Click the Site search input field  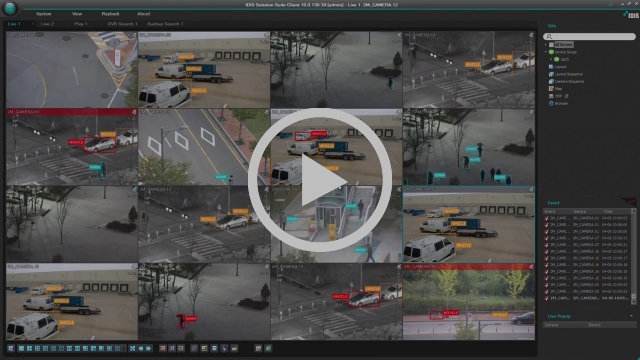tap(589, 36)
